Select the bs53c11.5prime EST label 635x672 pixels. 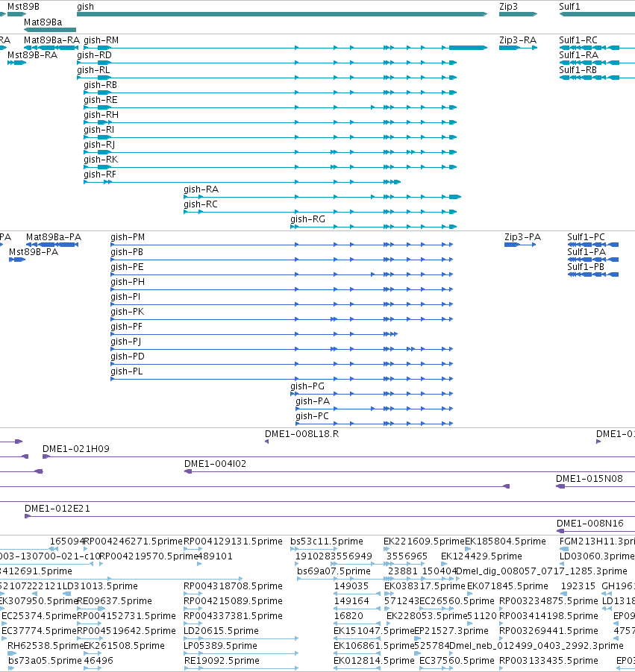tap(327, 541)
